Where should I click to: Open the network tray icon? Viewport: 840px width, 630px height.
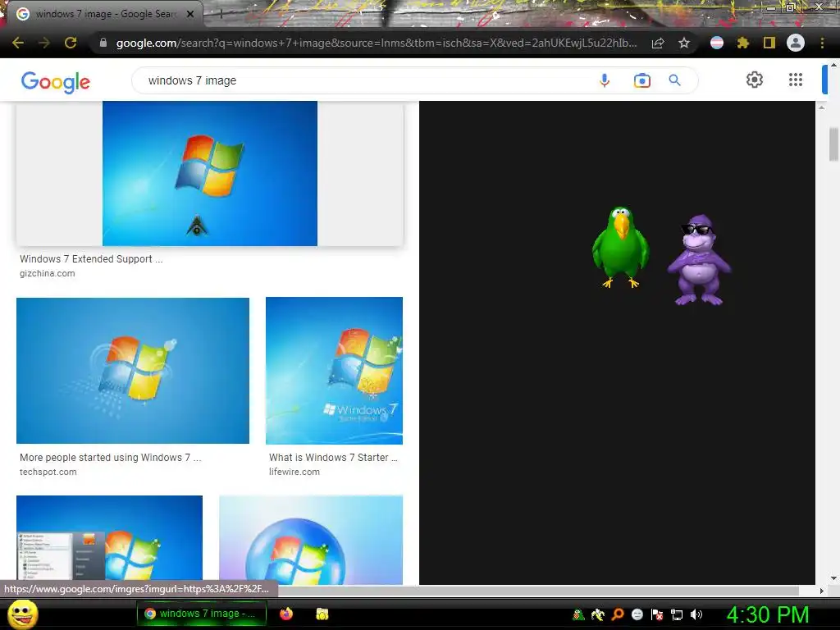(x=677, y=614)
